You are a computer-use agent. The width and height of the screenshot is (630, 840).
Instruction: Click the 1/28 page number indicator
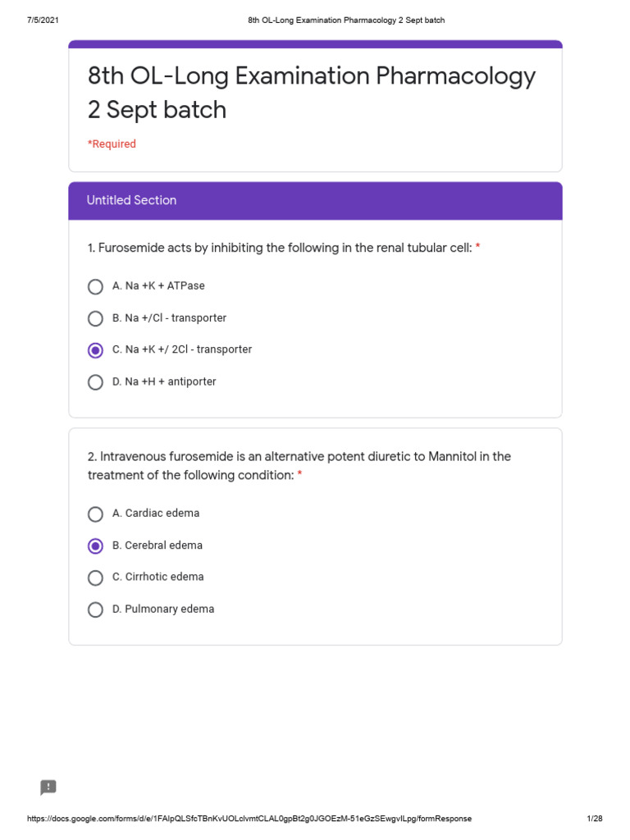594,819
